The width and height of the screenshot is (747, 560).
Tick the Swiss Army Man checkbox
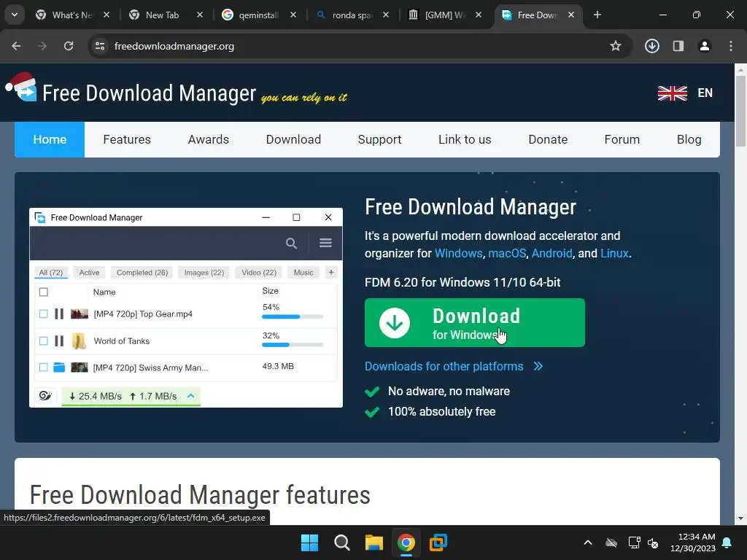43,367
